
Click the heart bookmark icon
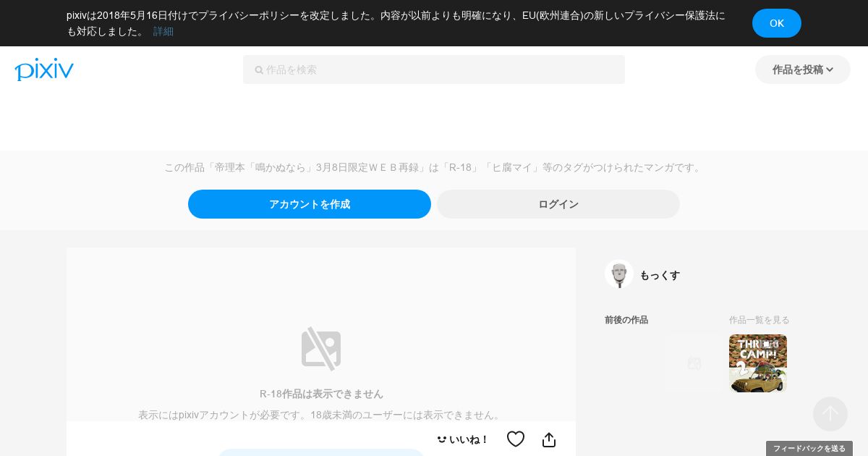coord(516,439)
